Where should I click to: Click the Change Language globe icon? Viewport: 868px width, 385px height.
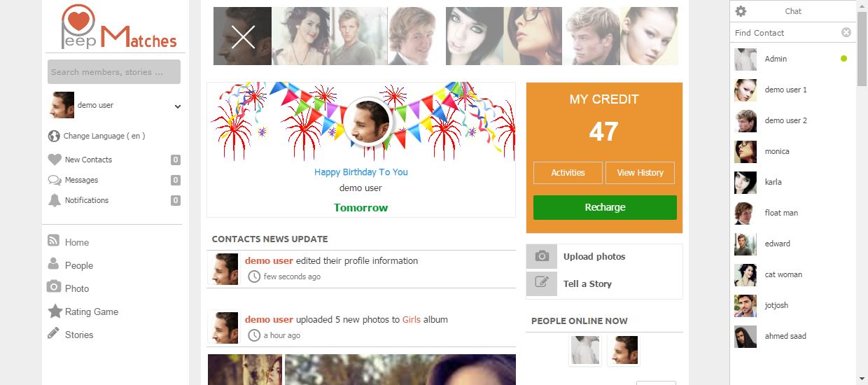pos(54,136)
